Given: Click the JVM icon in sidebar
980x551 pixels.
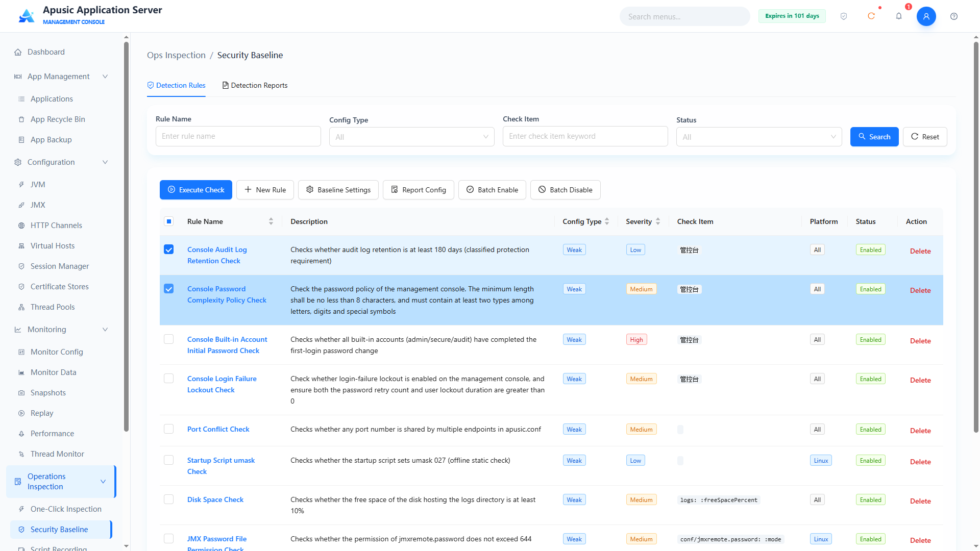Looking at the screenshot, I should pyautogui.click(x=21, y=185).
